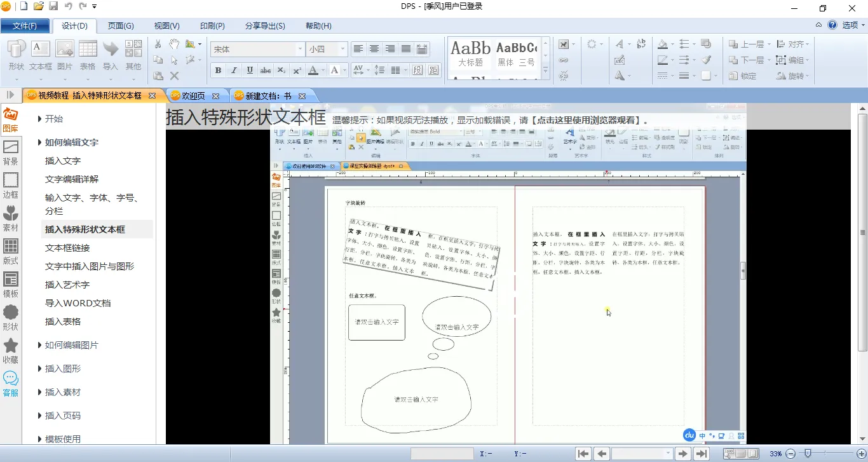The height and width of the screenshot is (462, 868).
Task: Click the zoom slider in status bar
Action: click(x=808, y=454)
